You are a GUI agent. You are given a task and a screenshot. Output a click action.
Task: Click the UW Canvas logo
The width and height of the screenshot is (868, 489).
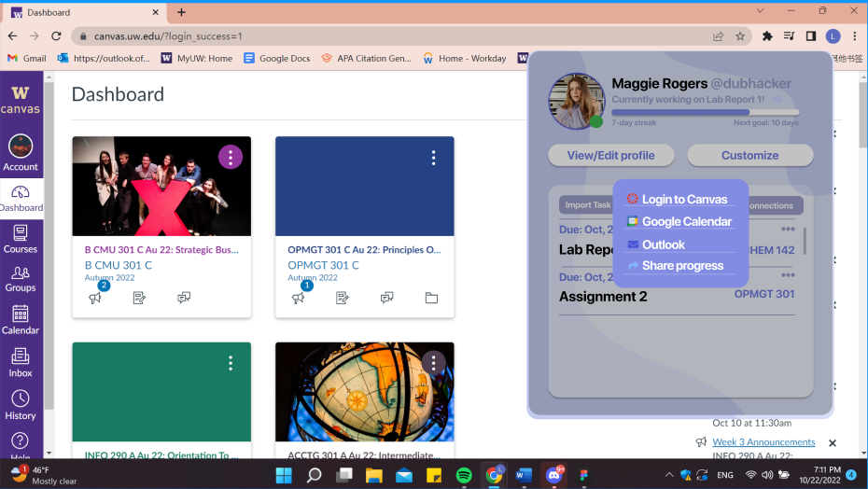[21, 100]
